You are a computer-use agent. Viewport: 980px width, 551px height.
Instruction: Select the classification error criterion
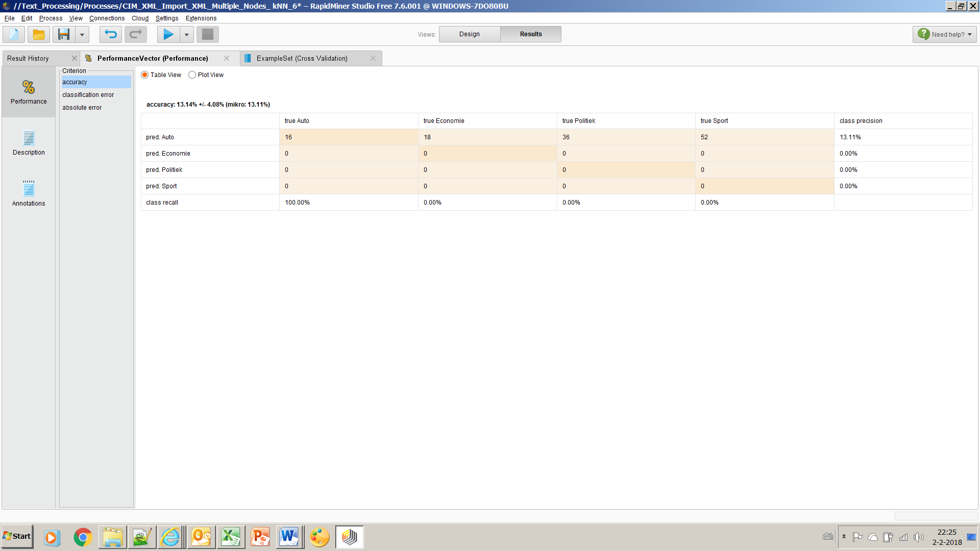96,95
